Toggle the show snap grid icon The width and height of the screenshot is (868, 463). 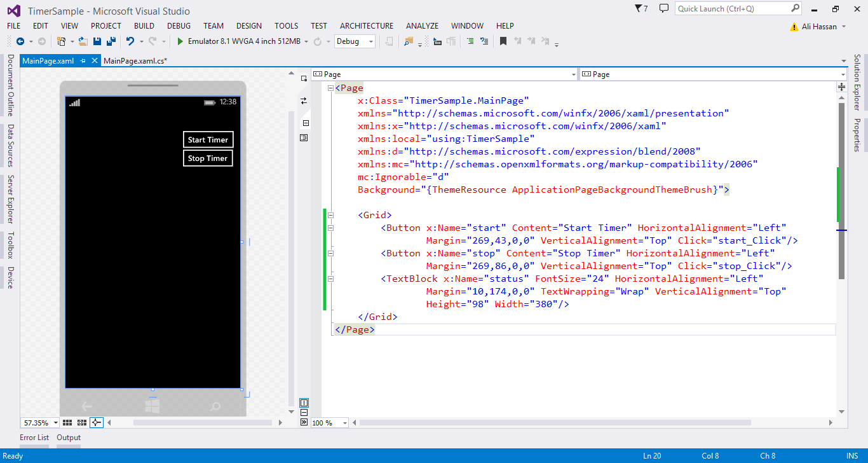(x=68, y=422)
